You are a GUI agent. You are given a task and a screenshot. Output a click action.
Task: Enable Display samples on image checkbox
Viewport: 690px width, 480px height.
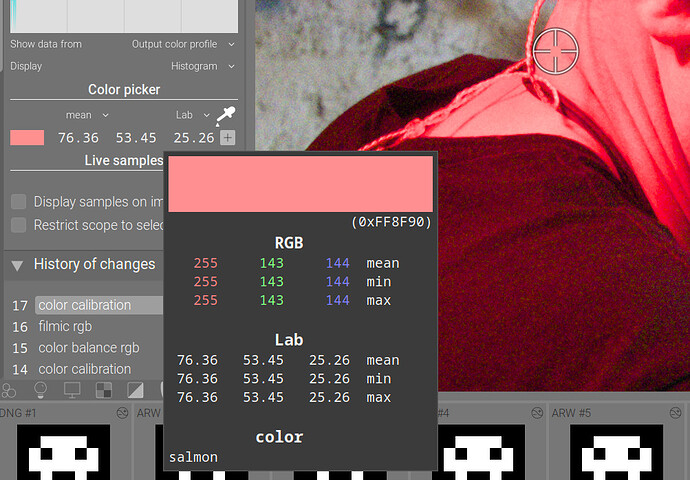pos(18,202)
